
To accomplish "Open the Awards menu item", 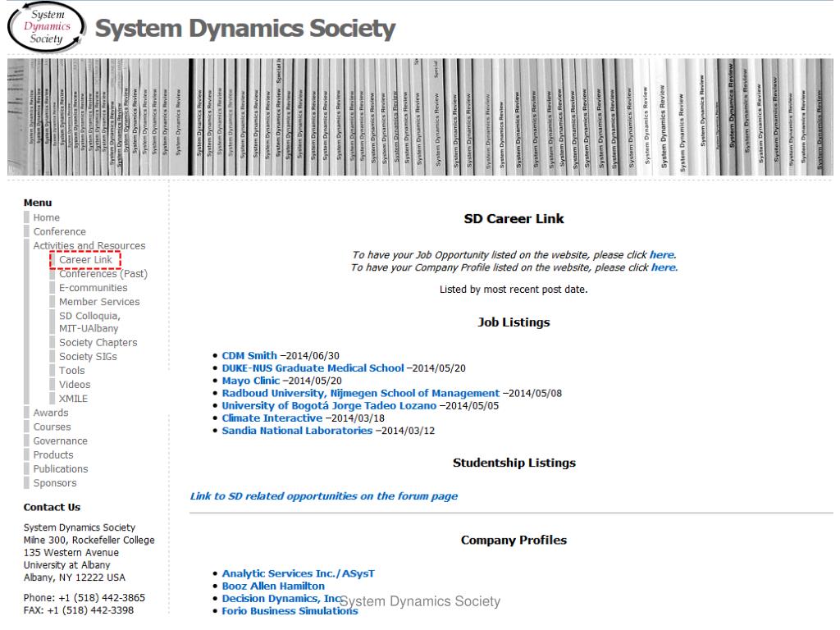I will (x=50, y=413).
